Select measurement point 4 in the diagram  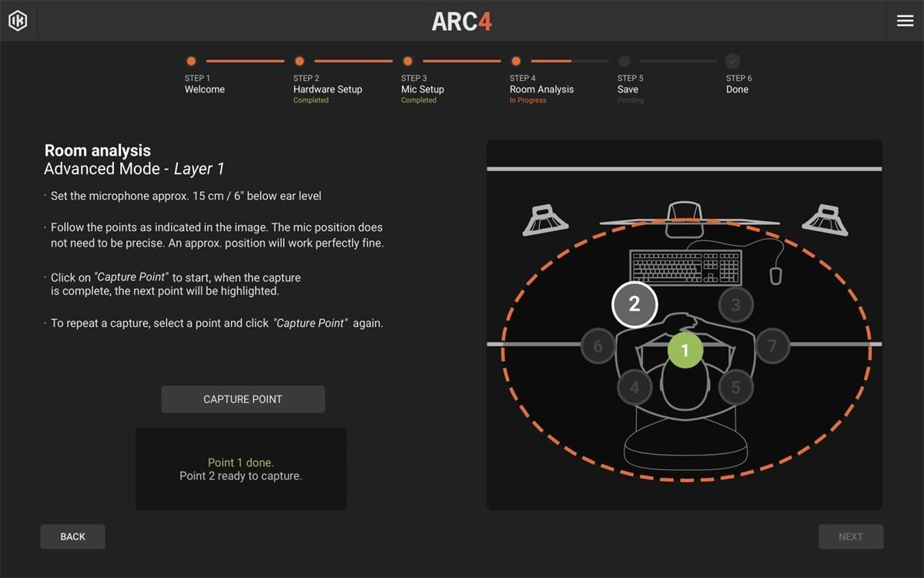pos(634,387)
